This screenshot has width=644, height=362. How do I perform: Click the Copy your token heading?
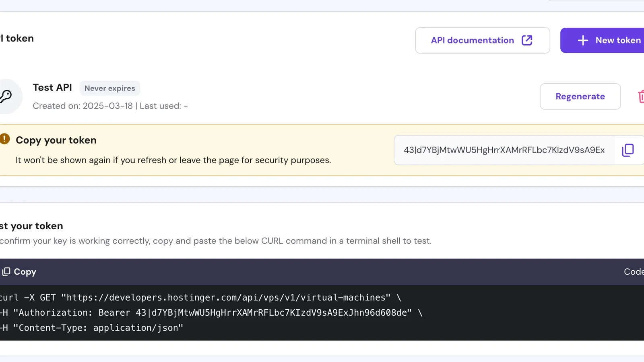click(x=56, y=140)
